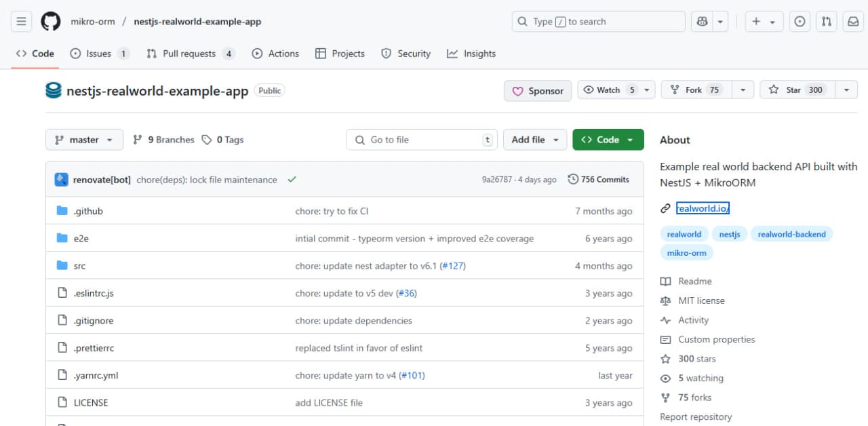Click the renovate[bot] avatar icon
Screen dimensions: 868x426
(61, 180)
